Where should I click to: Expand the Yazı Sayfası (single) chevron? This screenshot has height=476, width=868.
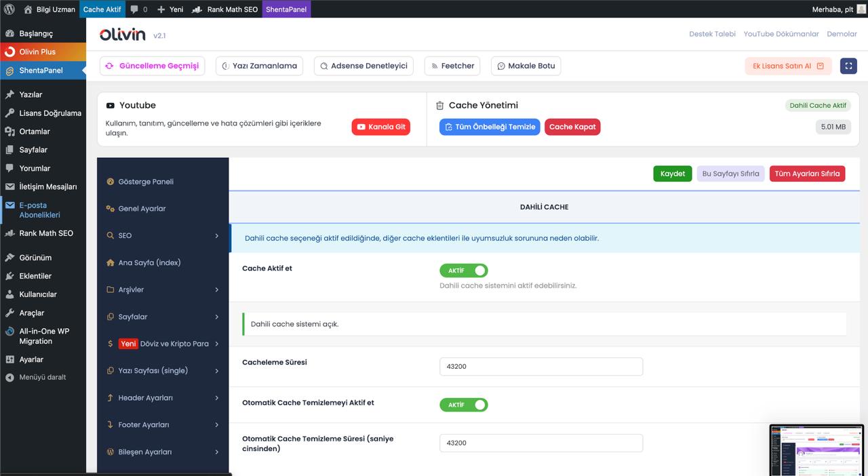(217, 371)
